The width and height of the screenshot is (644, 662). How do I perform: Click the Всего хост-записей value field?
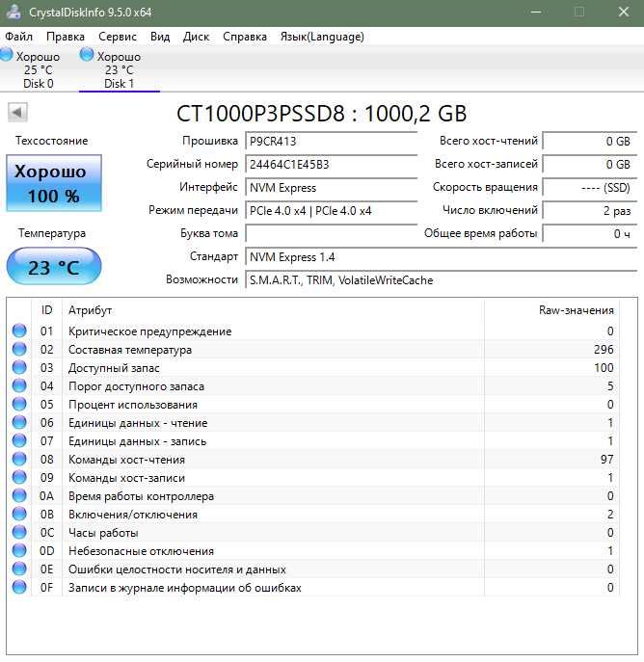(589, 164)
